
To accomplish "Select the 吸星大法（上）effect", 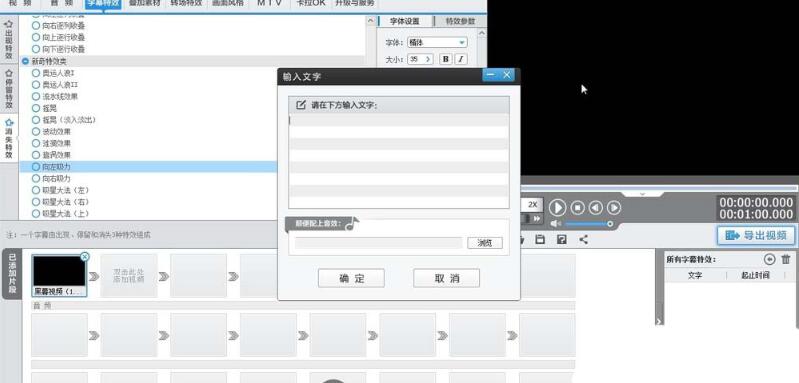I will point(61,213).
